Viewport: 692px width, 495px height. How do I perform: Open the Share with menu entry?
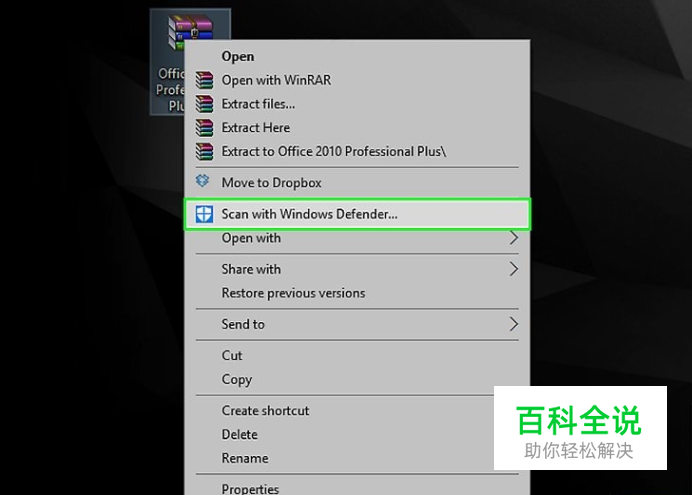point(357,269)
